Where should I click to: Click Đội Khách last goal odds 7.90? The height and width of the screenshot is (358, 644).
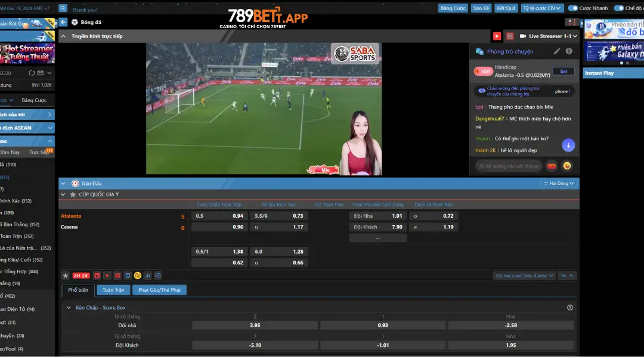tap(378, 227)
